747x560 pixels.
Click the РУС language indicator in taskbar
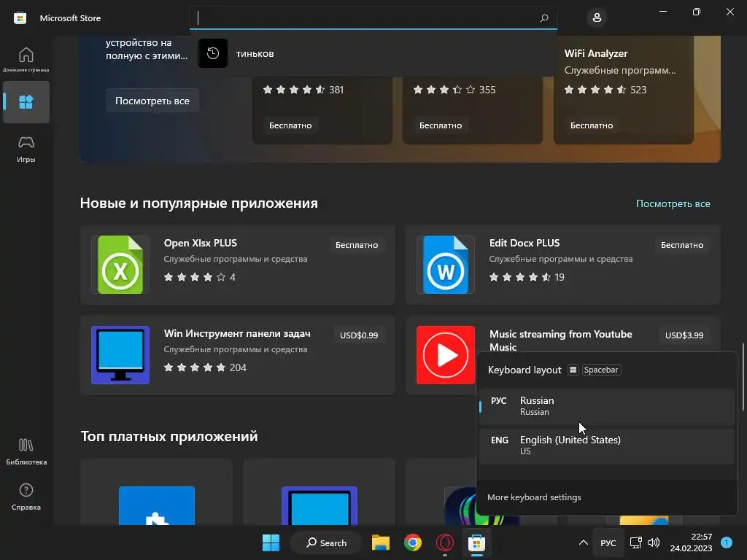[608, 542]
